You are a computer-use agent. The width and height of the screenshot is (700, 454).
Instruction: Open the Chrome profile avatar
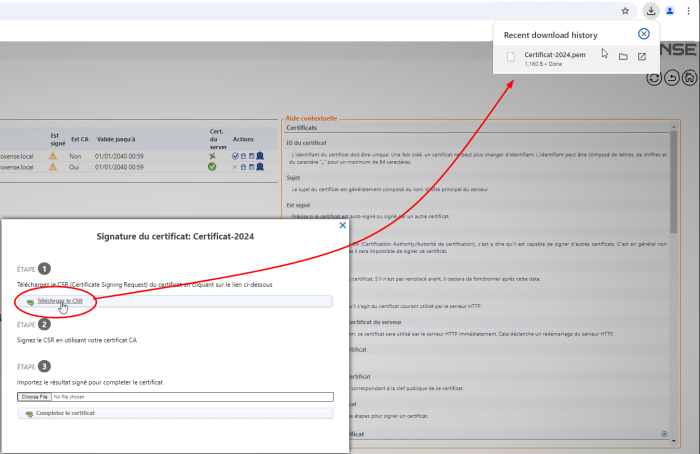pyautogui.click(x=669, y=11)
